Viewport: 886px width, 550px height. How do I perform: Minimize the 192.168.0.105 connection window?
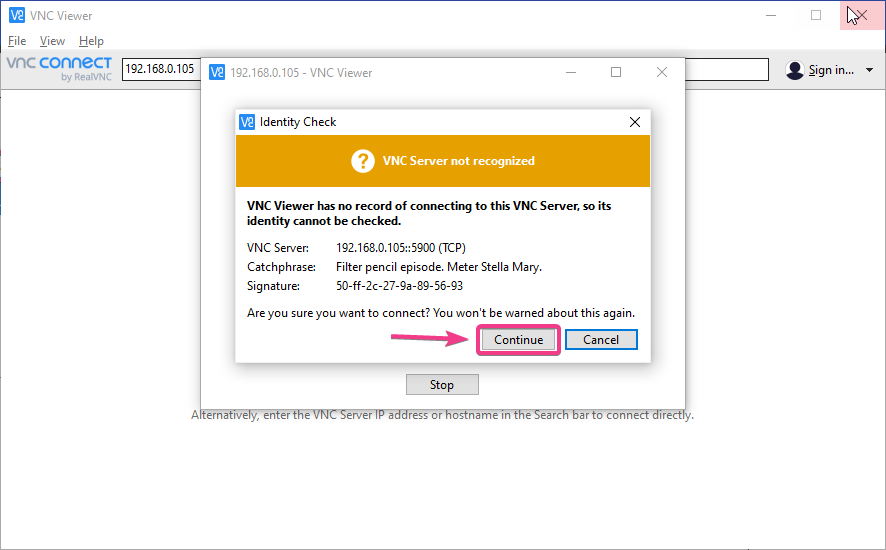pyautogui.click(x=571, y=72)
